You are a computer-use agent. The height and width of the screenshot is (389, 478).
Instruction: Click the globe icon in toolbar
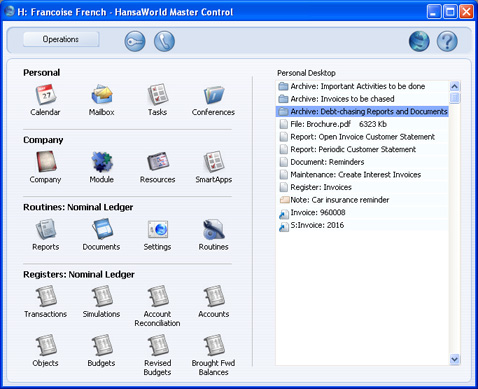coord(419,41)
